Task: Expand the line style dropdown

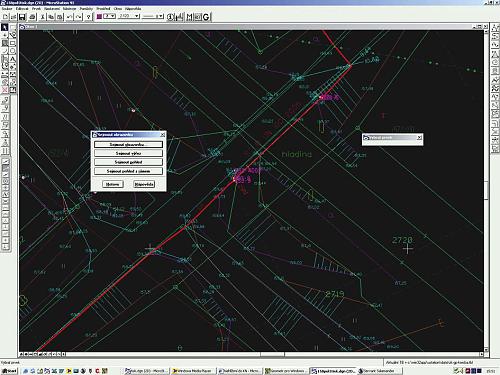Action: [x=153, y=16]
